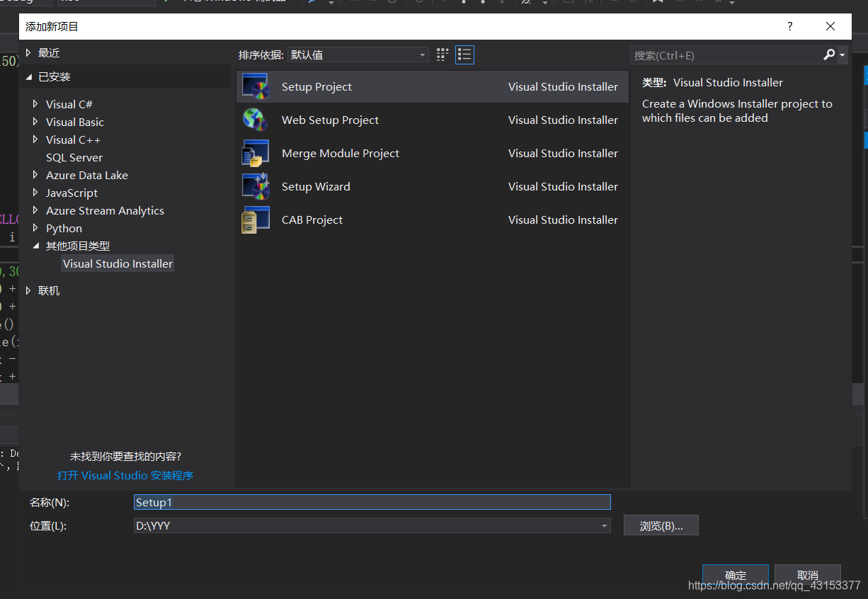
Task: Select the Setup Project template icon
Action: [256, 86]
